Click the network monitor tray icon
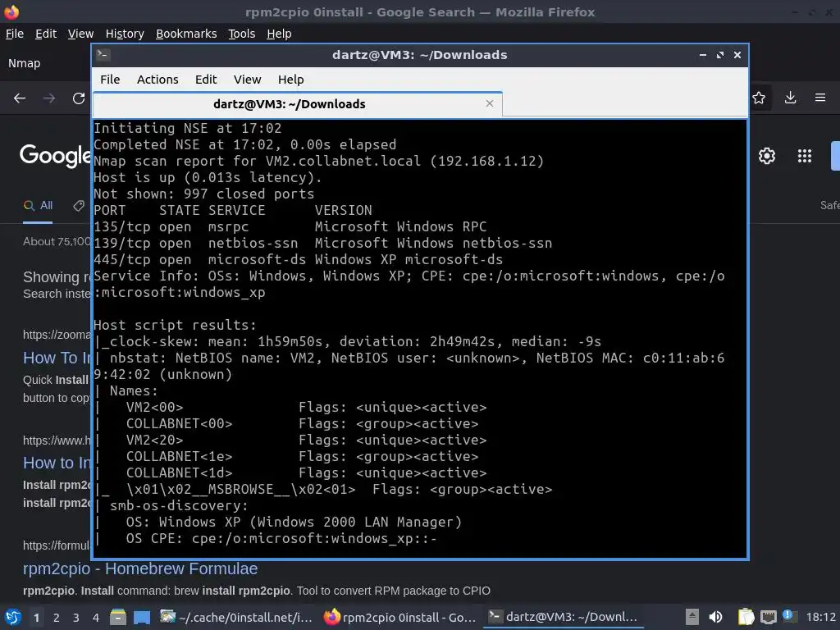This screenshot has height=630, width=840. [768, 617]
